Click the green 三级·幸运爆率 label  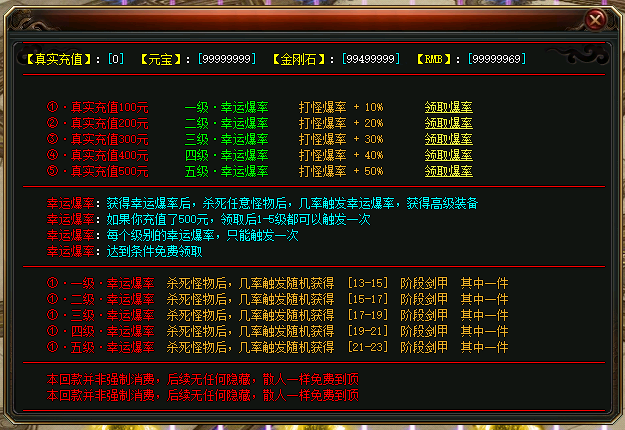226,139
